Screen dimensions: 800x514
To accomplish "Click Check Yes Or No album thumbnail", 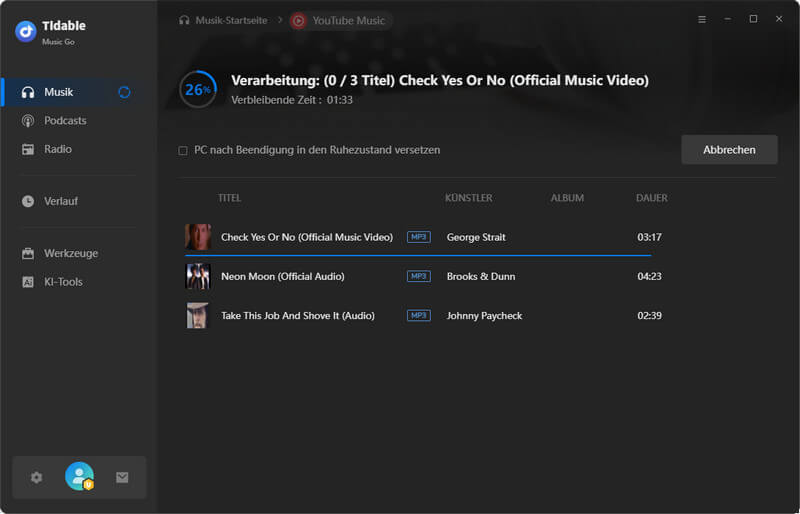I will pos(198,237).
